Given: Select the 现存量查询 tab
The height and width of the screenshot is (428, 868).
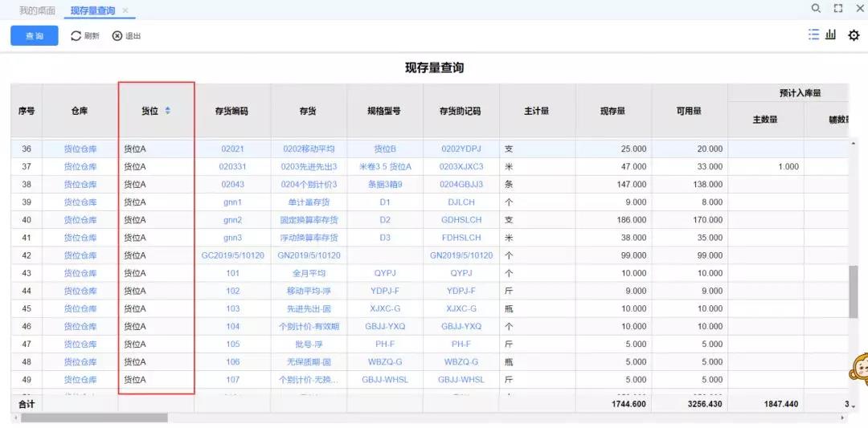Looking at the screenshot, I should 93,10.
